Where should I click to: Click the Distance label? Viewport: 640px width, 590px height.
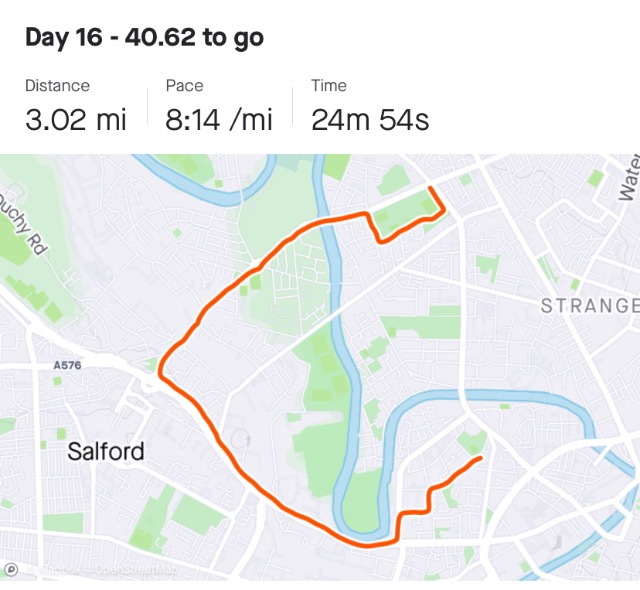pos(57,86)
